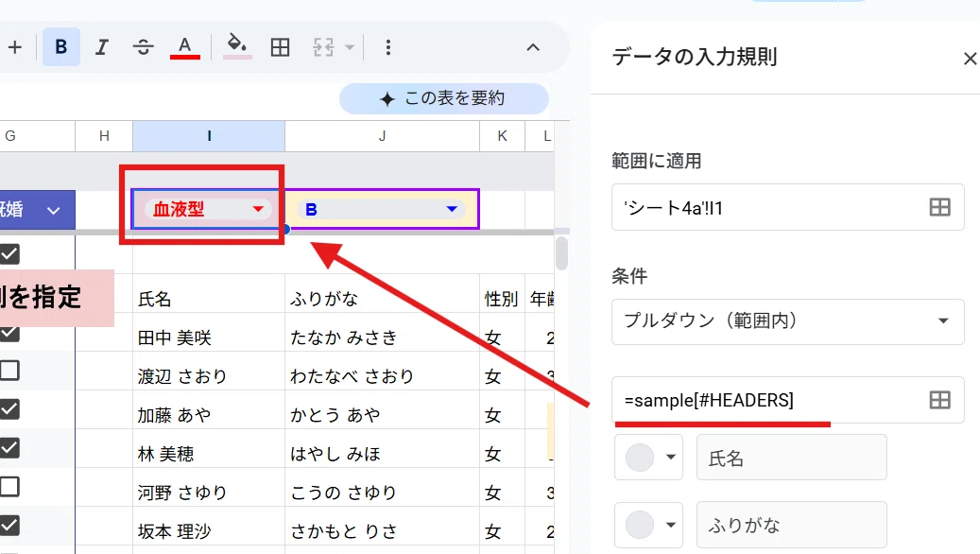
Task: Select column H header
Action: (104, 136)
